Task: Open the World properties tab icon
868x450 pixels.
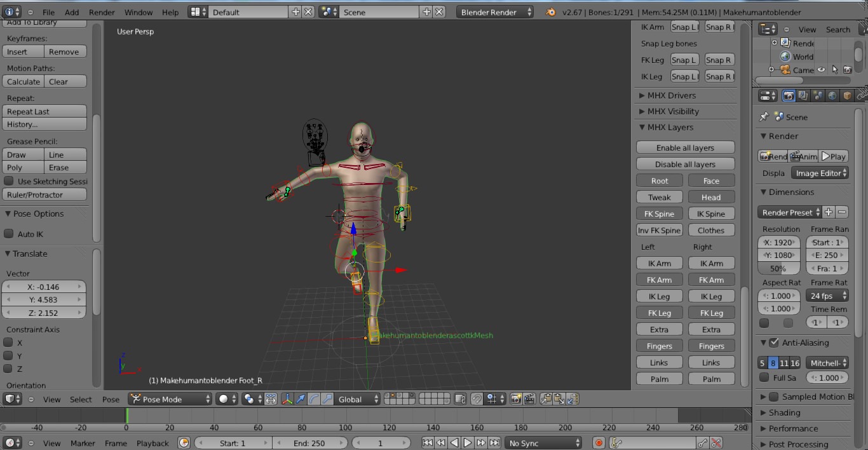Action: click(832, 96)
